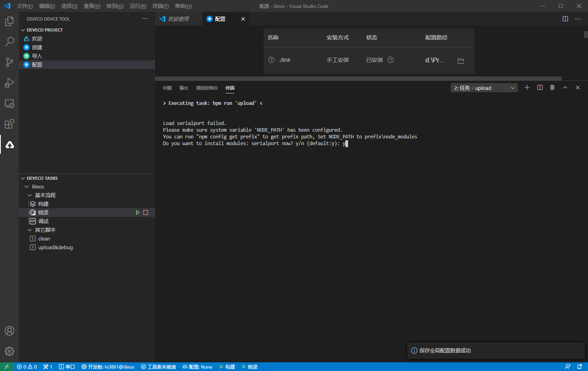Switch to the 欢迎使用 editor tab
The height and width of the screenshot is (371, 588).
coord(178,19)
